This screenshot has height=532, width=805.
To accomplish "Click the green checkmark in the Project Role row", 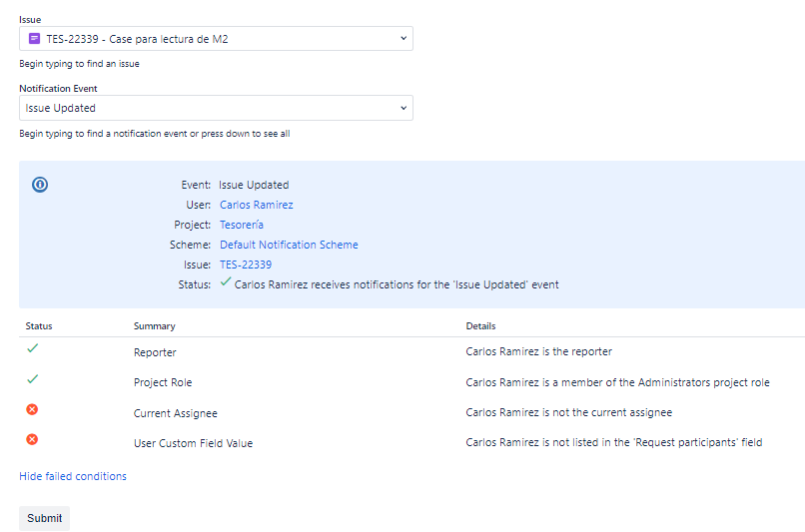I will 32,379.
